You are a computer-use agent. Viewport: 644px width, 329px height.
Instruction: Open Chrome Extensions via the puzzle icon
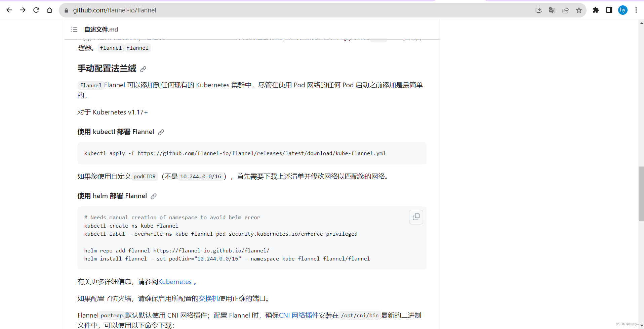596,10
